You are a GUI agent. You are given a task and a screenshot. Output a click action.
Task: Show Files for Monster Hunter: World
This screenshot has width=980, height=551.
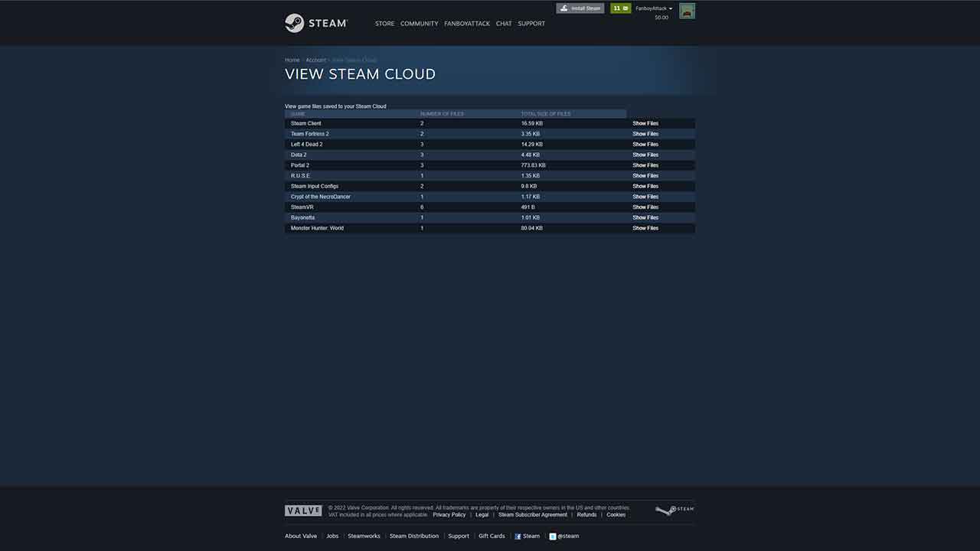[645, 227]
